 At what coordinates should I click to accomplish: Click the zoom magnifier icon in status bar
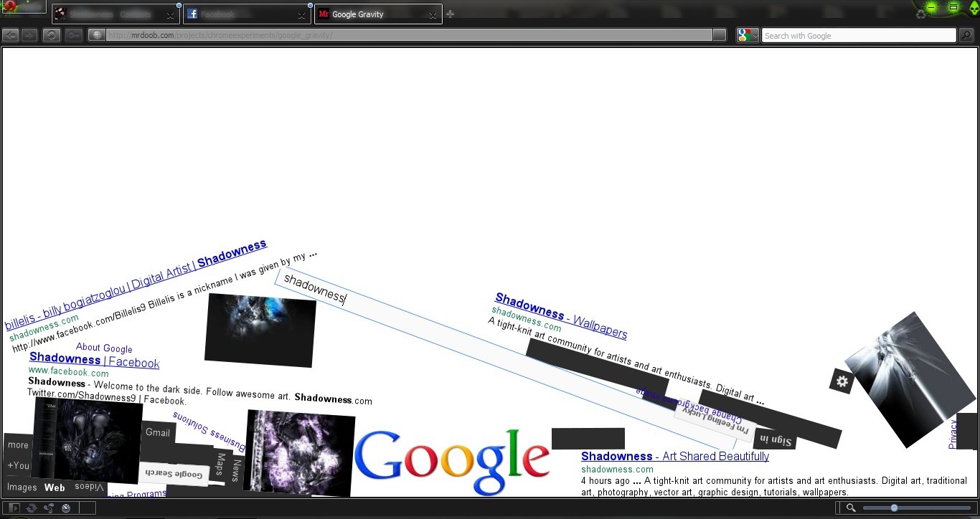tap(851, 508)
